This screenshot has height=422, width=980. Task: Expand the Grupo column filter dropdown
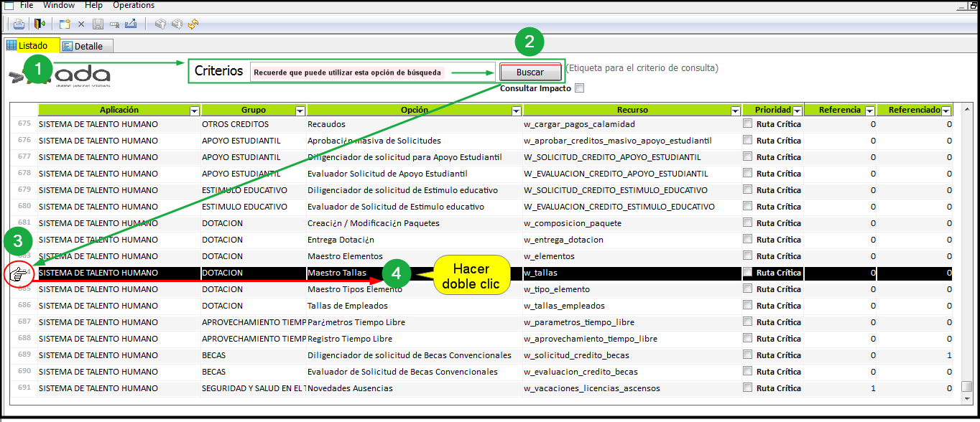300,111
